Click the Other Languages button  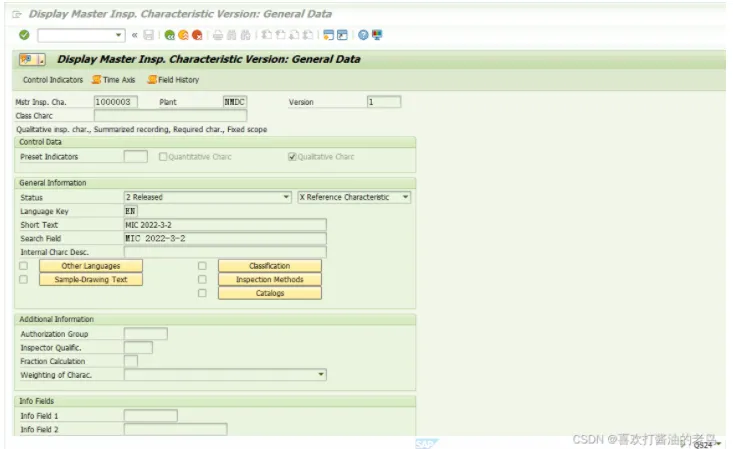(x=91, y=266)
